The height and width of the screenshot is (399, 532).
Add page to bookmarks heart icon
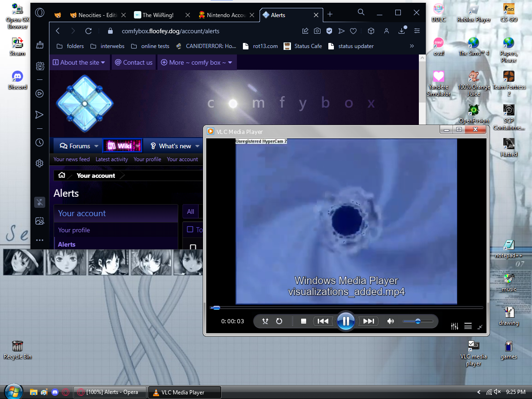click(x=353, y=31)
